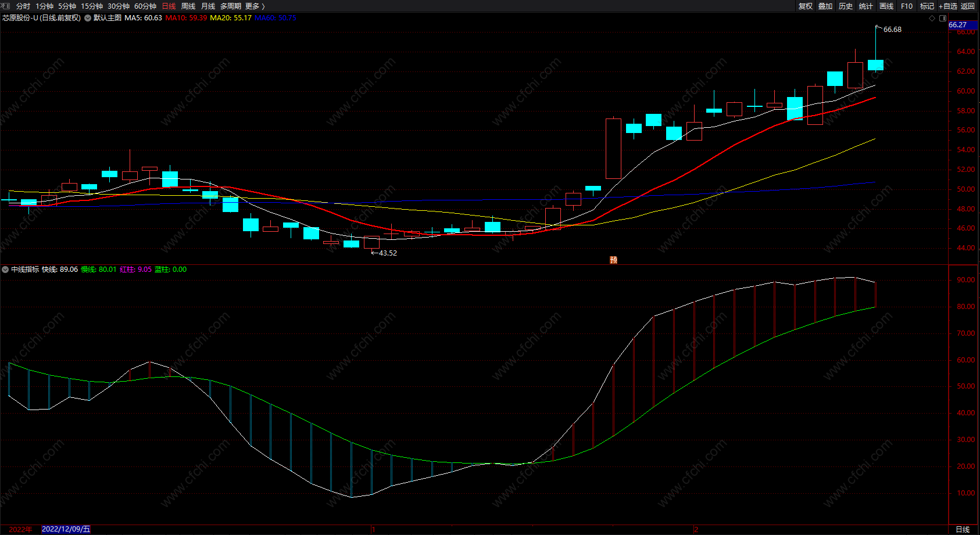
Task: Switch to 周线 weekly chart
Action: (188, 6)
